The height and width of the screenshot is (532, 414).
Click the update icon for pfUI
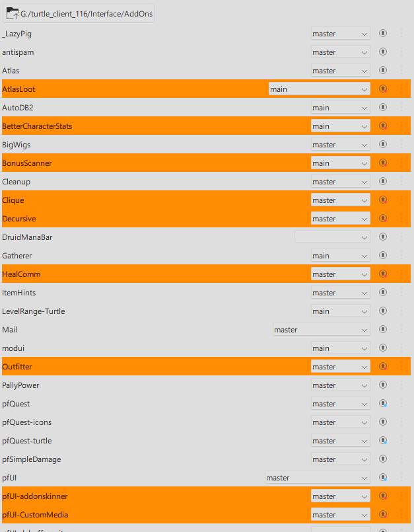tap(383, 477)
